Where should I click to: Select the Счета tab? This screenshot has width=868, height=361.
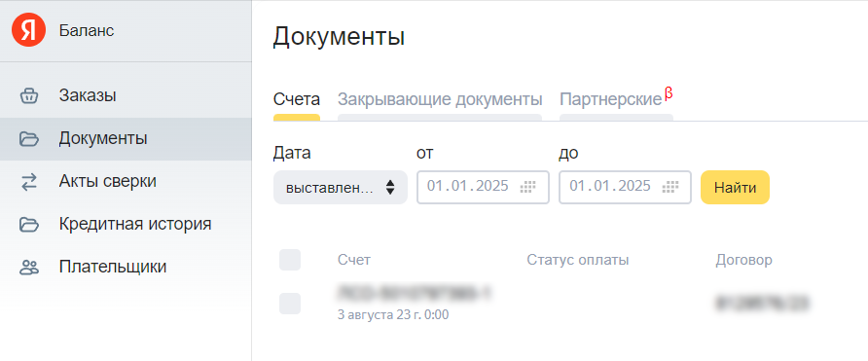[x=297, y=100]
